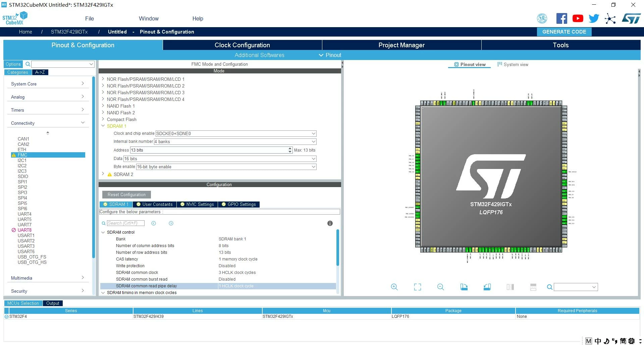Select USB_OTG_FS in the Connectivity list
The image size is (644, 345).
[x=32, y=257]
